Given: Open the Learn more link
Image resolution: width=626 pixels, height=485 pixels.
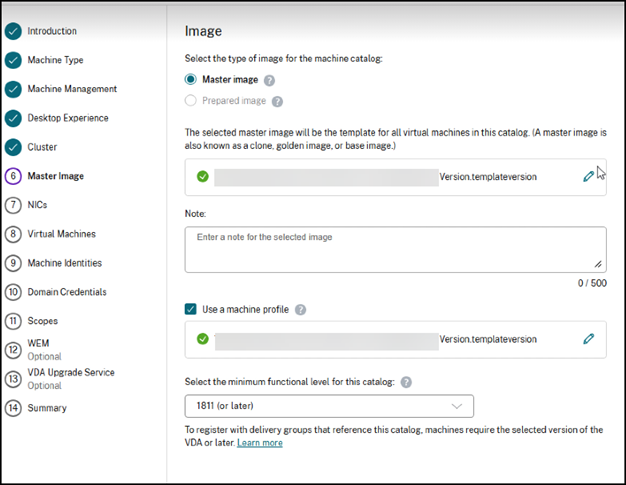Looking at the screenshot, I should click(x=259, y=443).
